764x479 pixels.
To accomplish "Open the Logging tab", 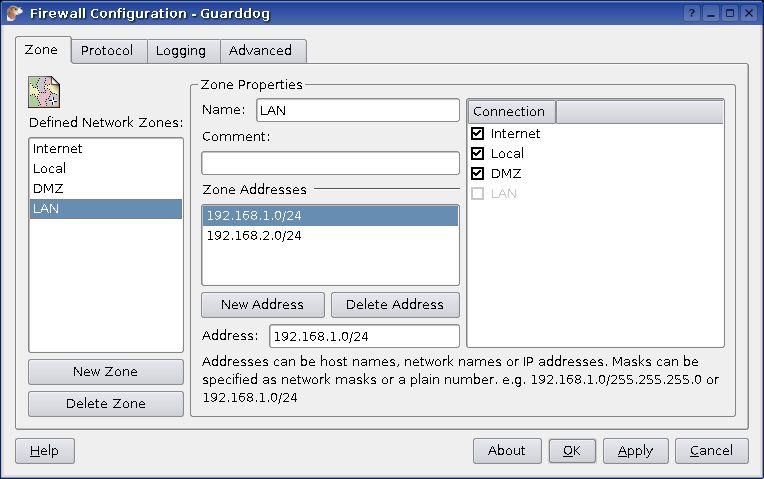I will coord(181,51).
